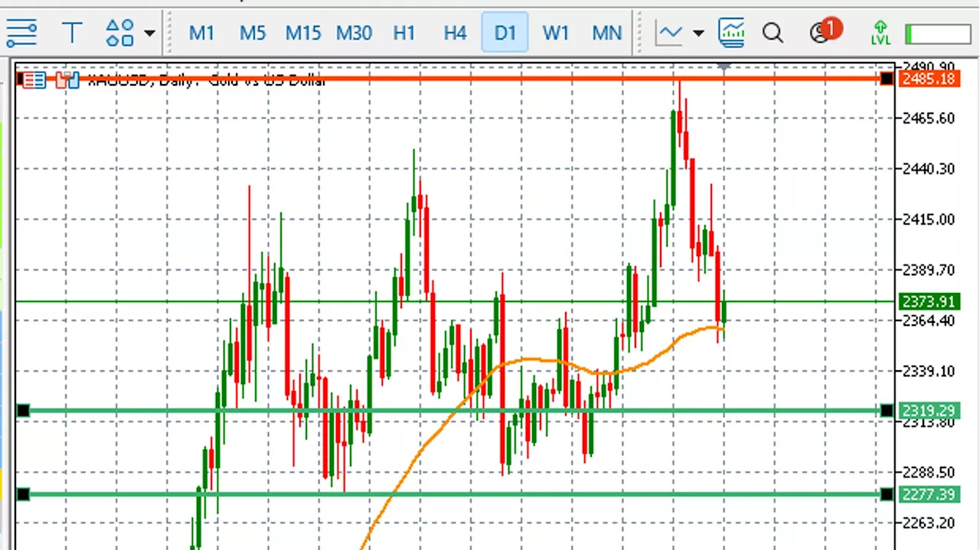Expand the chart type dropdown arrow

[698, 34]
